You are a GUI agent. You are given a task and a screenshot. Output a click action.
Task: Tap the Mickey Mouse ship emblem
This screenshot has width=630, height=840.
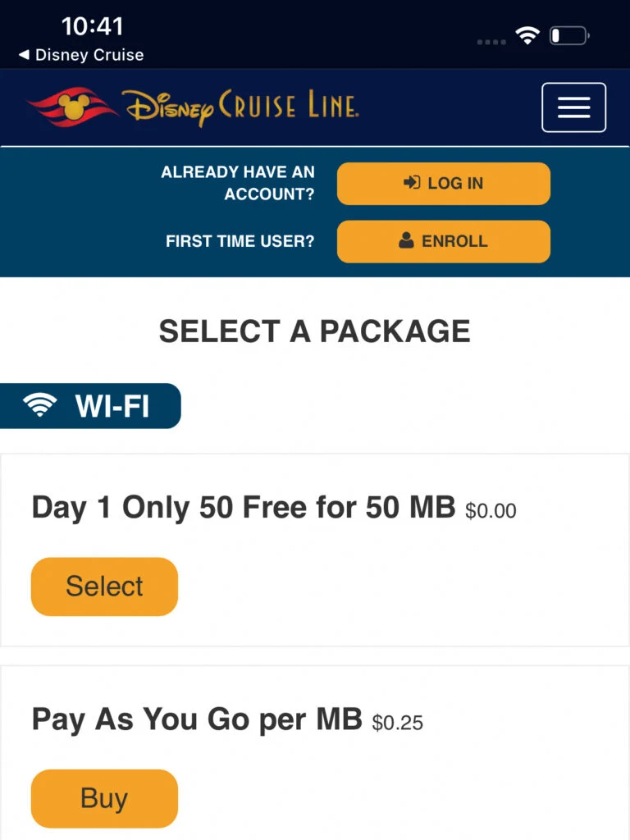pos(72,106)
